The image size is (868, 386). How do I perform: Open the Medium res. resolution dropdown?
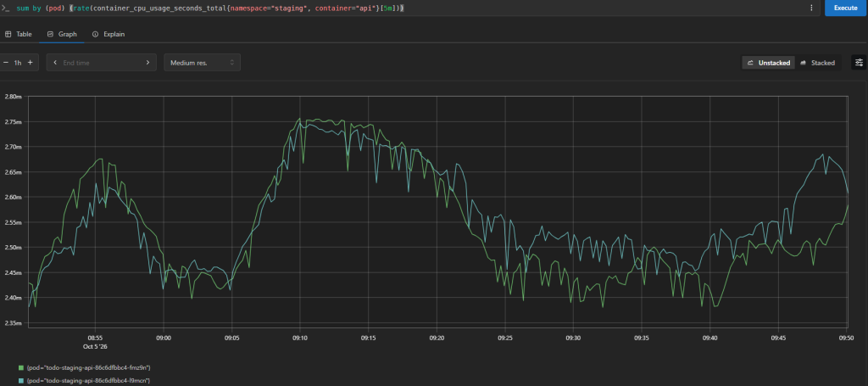(202, 63)
